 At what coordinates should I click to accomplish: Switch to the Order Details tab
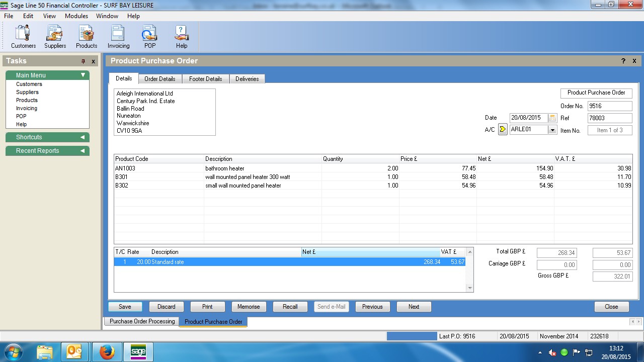point(159,79)
